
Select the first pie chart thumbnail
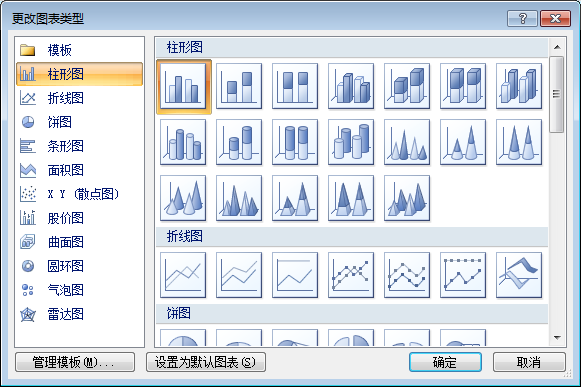[183, 337]
